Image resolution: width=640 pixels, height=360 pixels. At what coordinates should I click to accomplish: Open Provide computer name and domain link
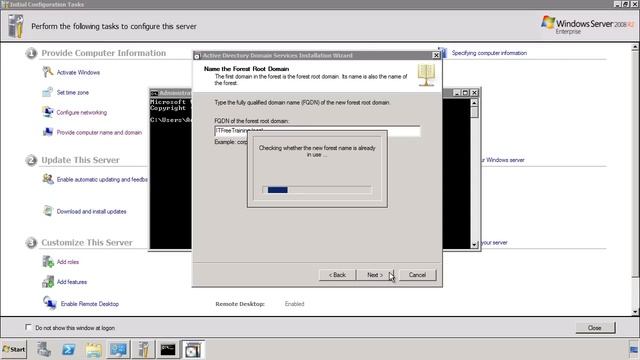pos(99,133)
